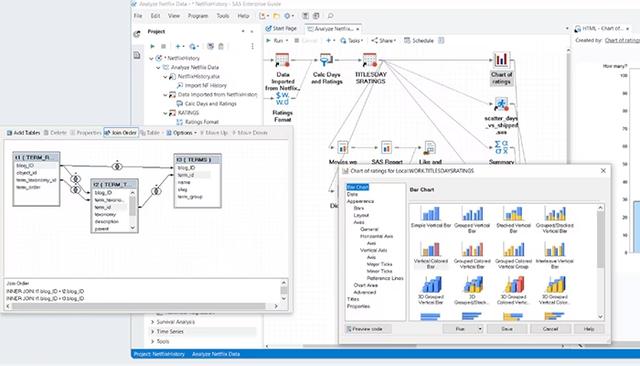Toggle the Join Order button
Image resolution: width=640 pixels, height=366 pixels.
pos(121,133)
